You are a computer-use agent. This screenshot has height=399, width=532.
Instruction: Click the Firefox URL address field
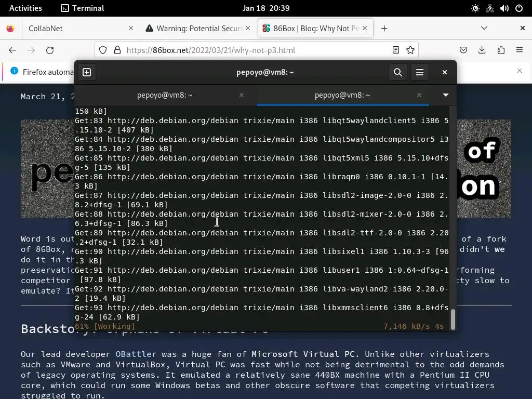[x=257, y=50]
